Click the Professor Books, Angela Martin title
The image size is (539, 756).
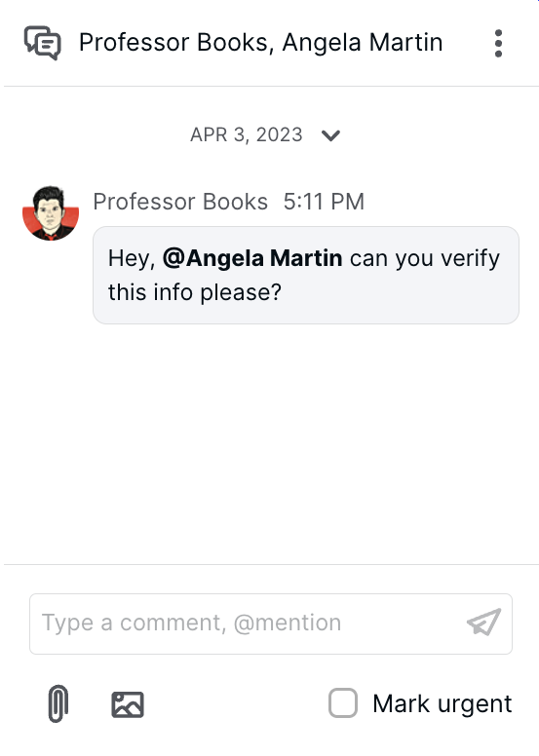click(x=260, y=43)
